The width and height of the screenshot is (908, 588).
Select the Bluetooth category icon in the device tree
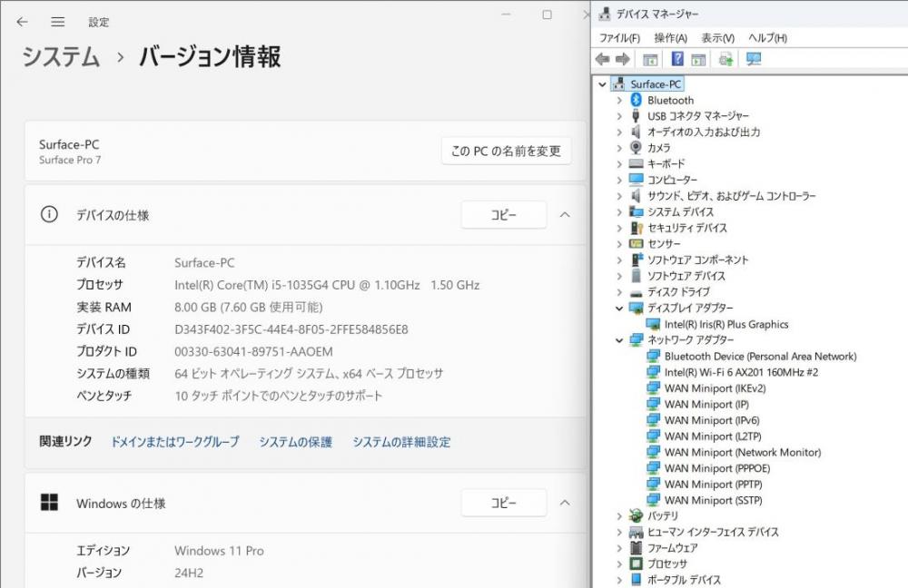click(636, 100)
